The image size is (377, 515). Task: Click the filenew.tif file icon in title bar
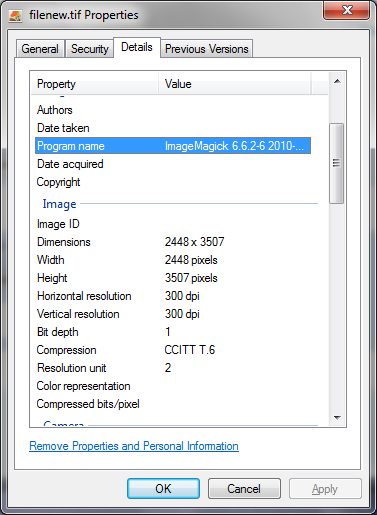click(15, 15)
